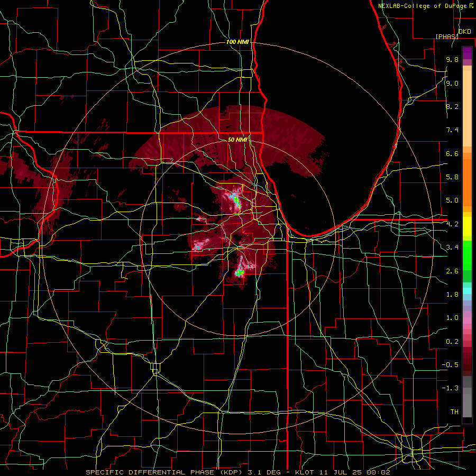Image resolution: width=476 pixels, height=476 pixels.
Task: Select the orange segment of the color bar
Action: pos(467,180)
